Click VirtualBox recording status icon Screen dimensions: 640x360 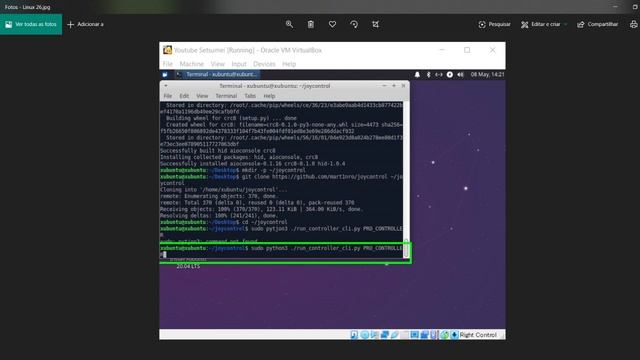(424, 335)
